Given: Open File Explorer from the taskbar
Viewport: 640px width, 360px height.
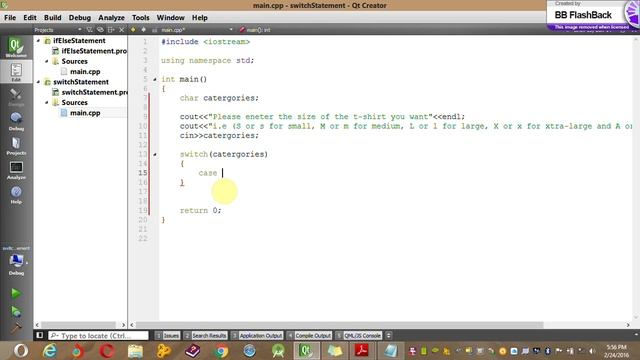Looking at the screenshot, I should tap(135, 351).
